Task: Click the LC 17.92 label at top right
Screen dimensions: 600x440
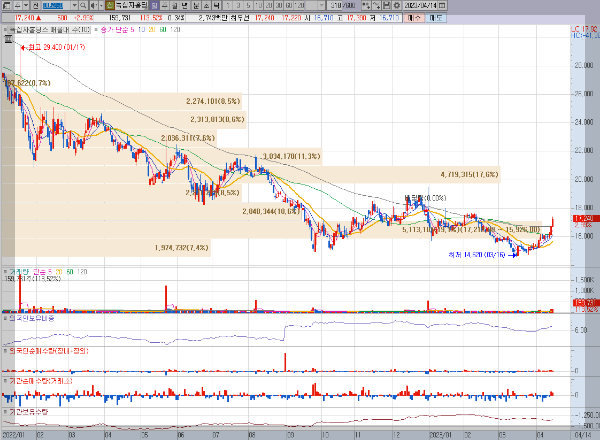Action: (584, 29)
